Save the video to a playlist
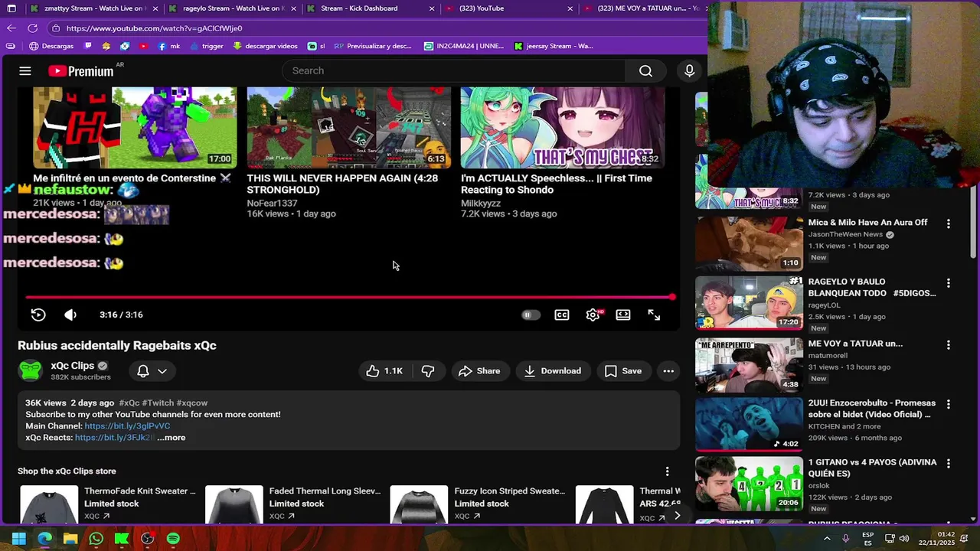The height and width of the screenshot is (551, 980). (x=623, y=370)
